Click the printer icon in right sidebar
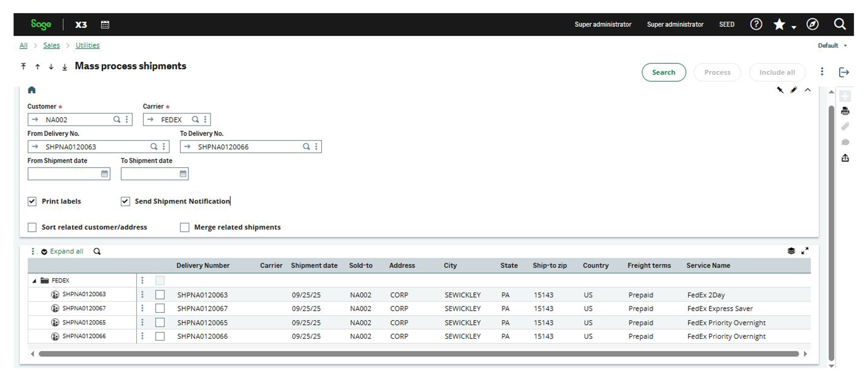 pos(845,111)
